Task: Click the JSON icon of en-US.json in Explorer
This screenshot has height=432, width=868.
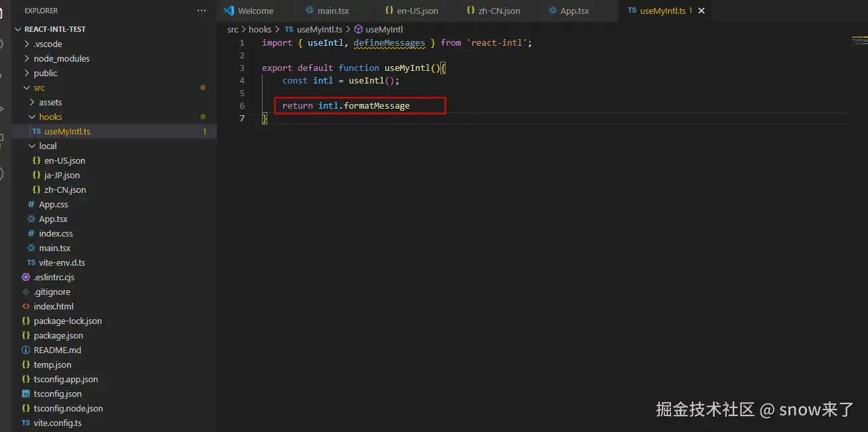Action: (36, 160)
